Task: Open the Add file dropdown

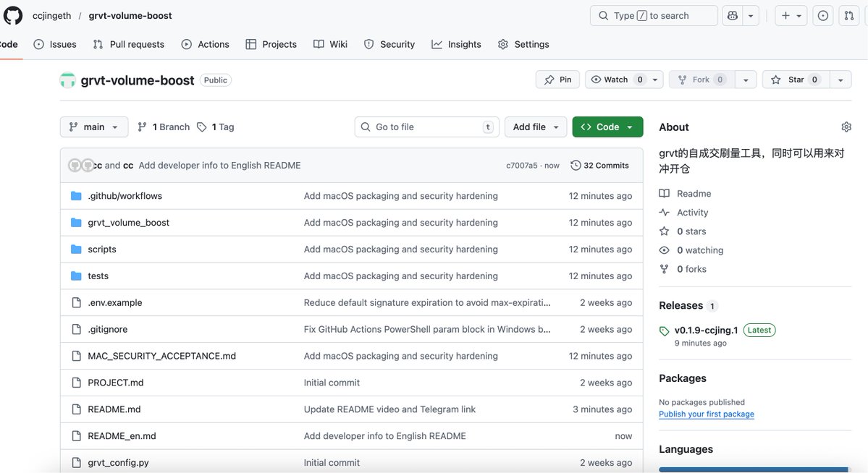Action: point(535,127)
